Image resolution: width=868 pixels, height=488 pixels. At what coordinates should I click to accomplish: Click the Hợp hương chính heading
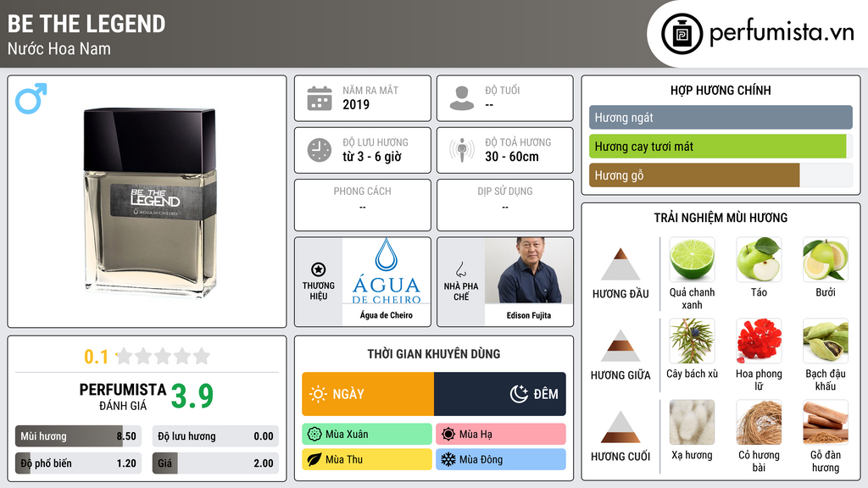[x=721, y=90]
